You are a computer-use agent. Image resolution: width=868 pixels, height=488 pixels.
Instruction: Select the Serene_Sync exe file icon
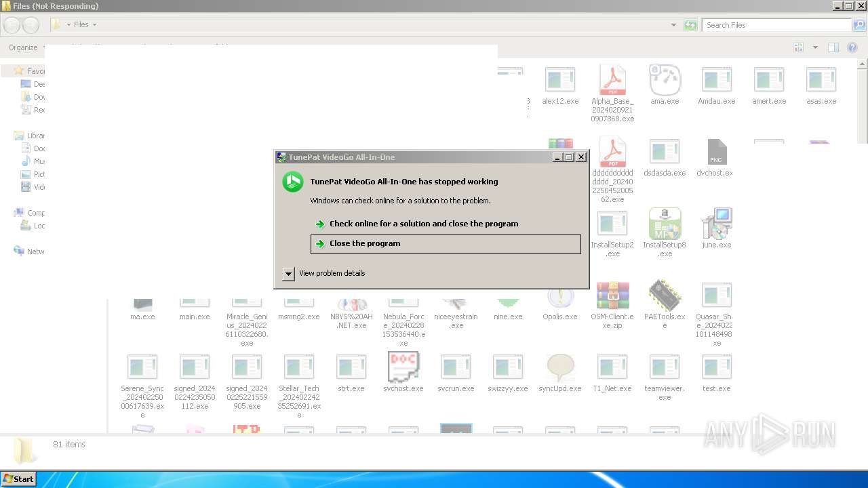tap(142, 367)
